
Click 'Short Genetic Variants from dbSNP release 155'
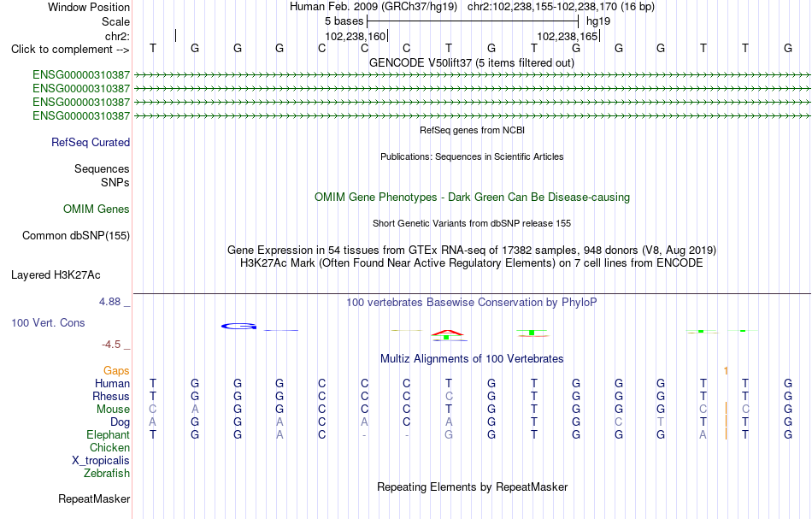pos(472,223)
